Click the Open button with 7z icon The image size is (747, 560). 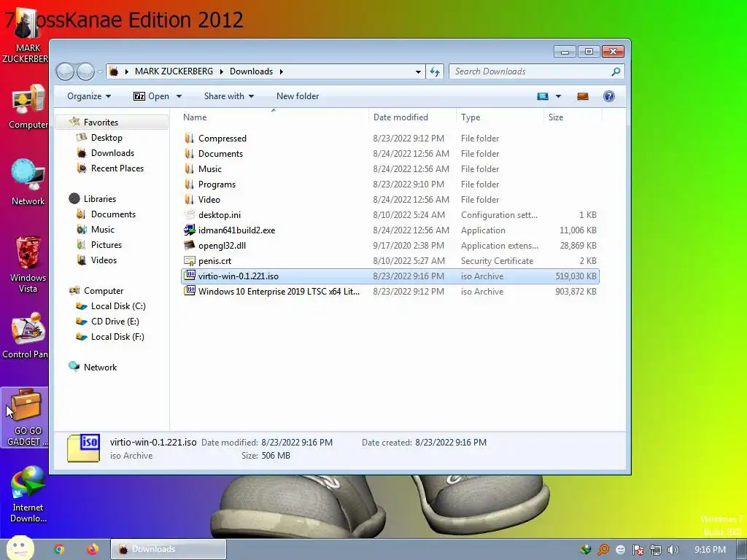[x=151, y=96]
